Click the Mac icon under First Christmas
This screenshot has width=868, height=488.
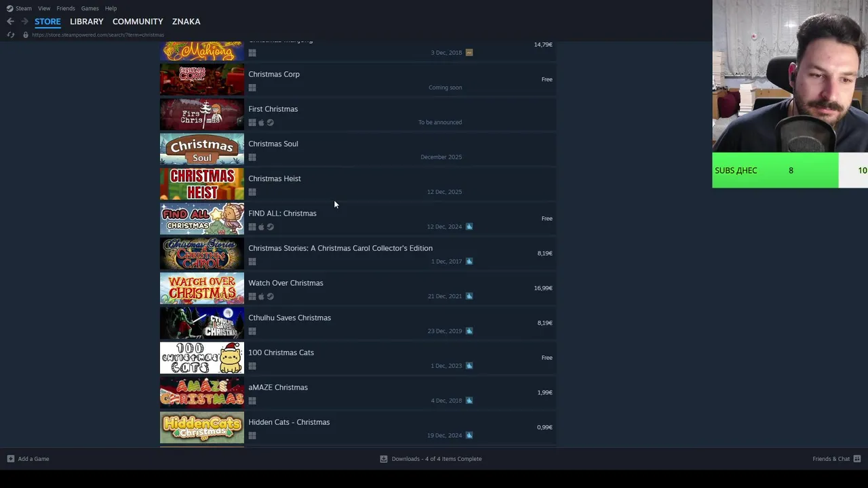(x=261, y=123)
